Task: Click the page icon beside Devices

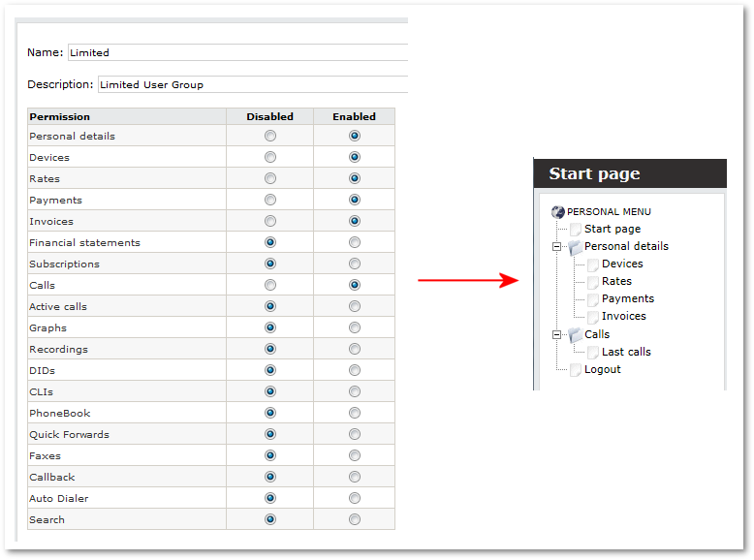Action: [593, 264]
